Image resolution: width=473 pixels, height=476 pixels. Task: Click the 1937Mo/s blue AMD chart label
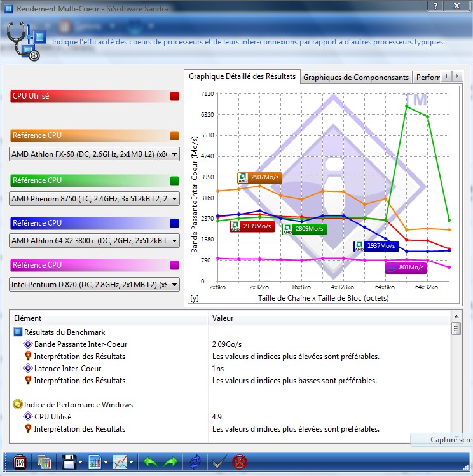coord(376,246)
